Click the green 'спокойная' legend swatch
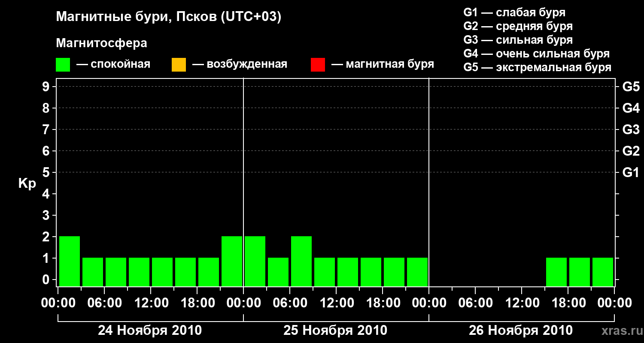 63,65
